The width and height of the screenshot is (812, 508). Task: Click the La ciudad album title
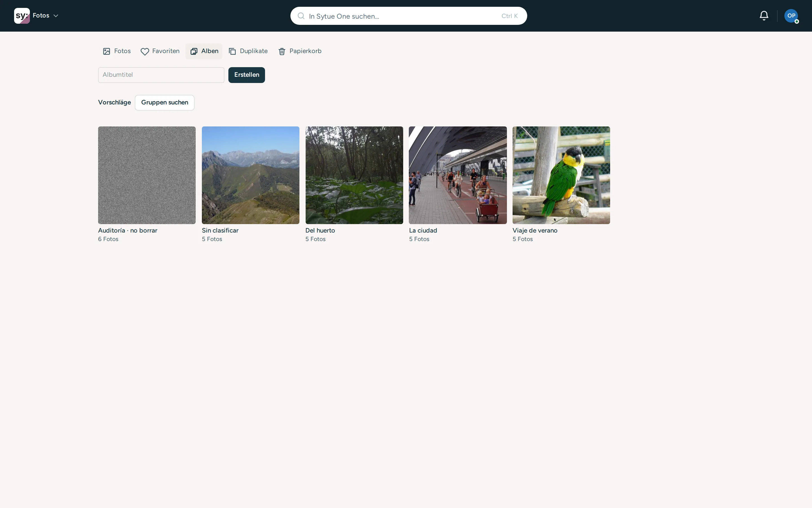[423, 231]
